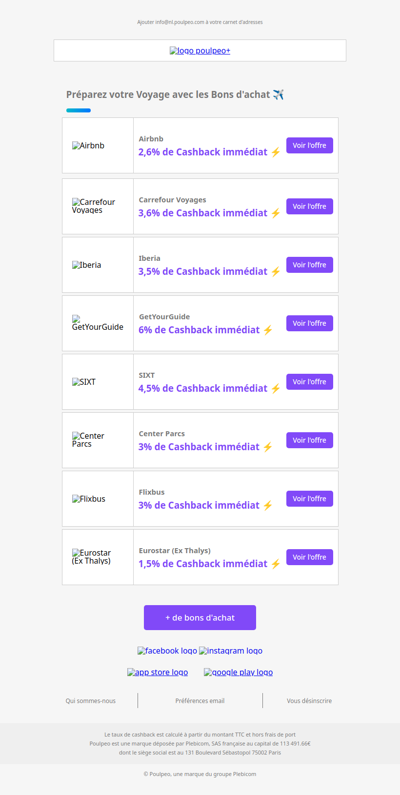View the Airbnb cashback offer
This screenshot has width=400, height=795.
click(x=310, y=146)
